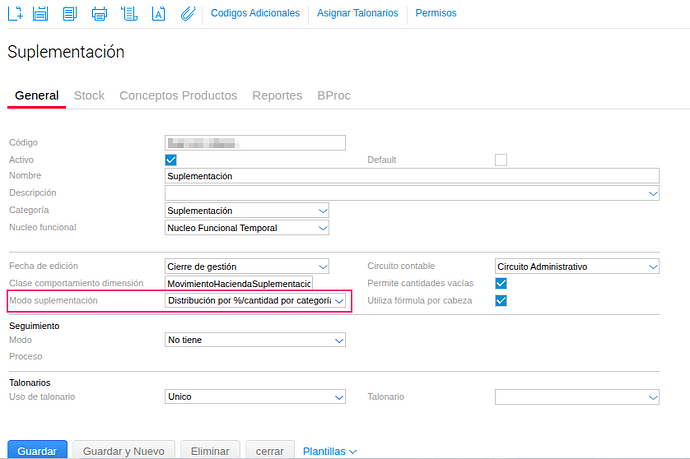Toggle Permite cantidades vacías checkbox
Screen dimensions: 690x459
(x=501, y=283)
